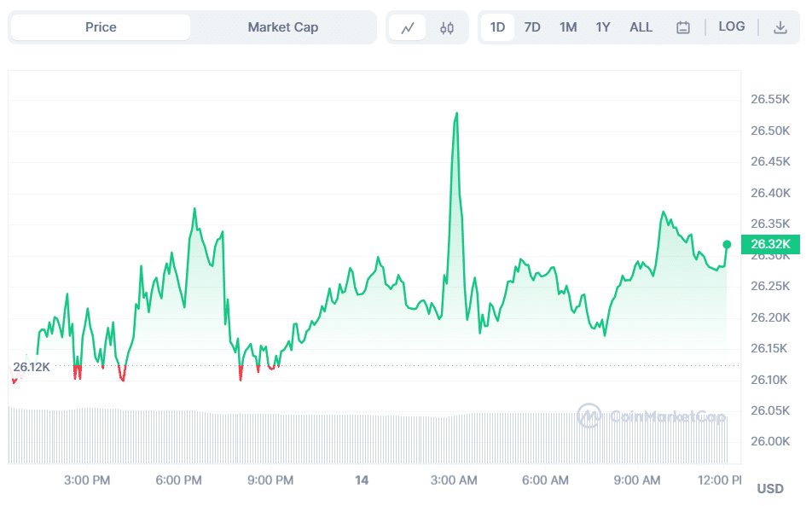The image size is (812, 506).
Task: Click the 26.12K opening price label
Action: (32, 367)
